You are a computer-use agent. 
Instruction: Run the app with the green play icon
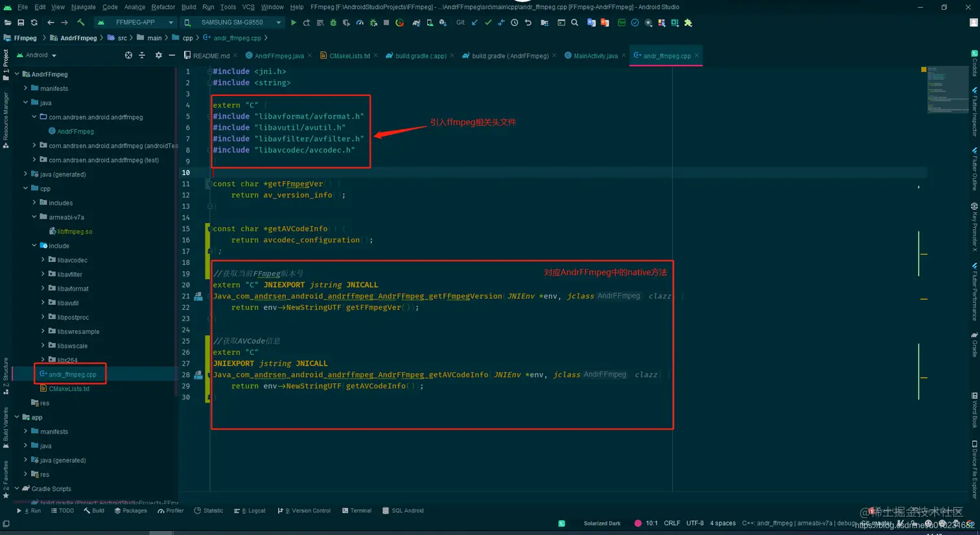click(x=294, y=23)
